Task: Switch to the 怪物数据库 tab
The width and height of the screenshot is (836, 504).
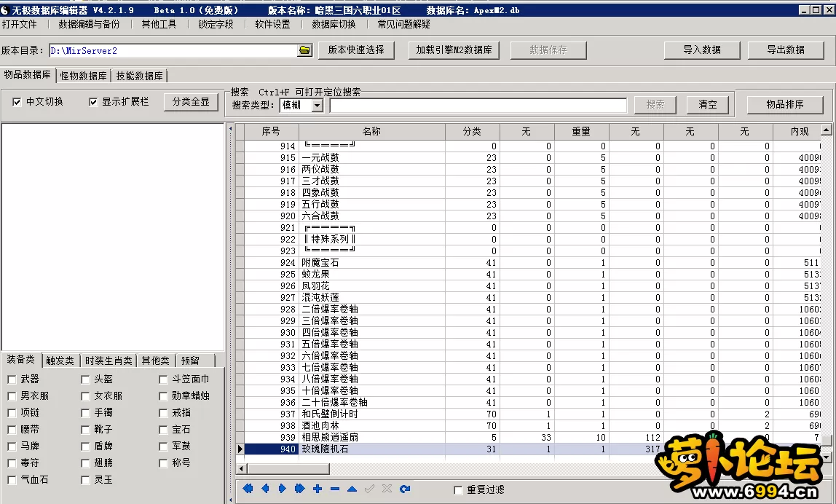Action: point(83,76)
